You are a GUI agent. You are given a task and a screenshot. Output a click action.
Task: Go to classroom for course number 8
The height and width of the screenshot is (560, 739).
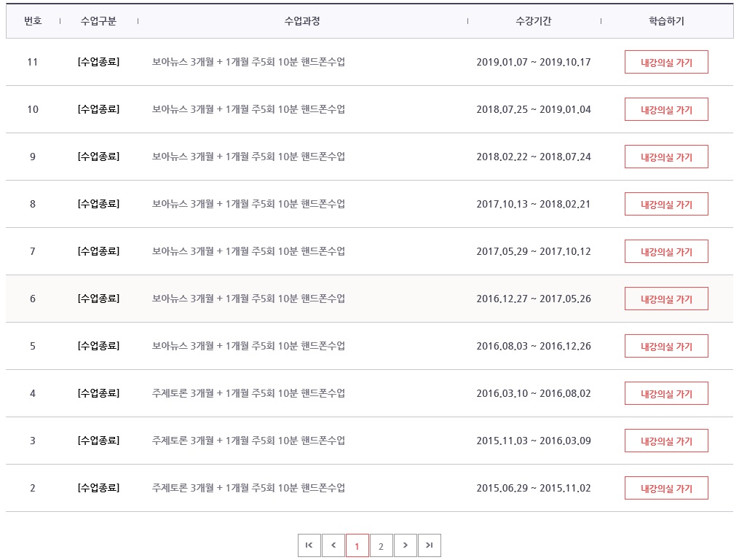tap(666, 204)
